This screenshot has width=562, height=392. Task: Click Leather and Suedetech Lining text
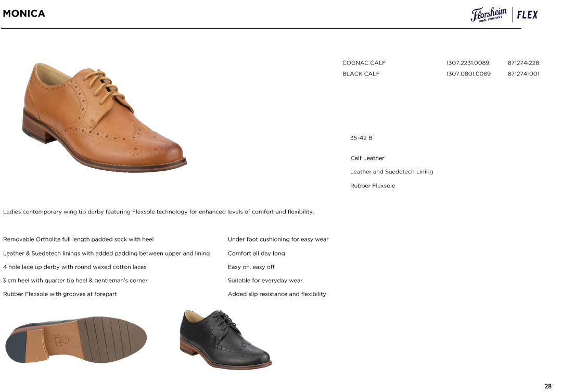391,172
